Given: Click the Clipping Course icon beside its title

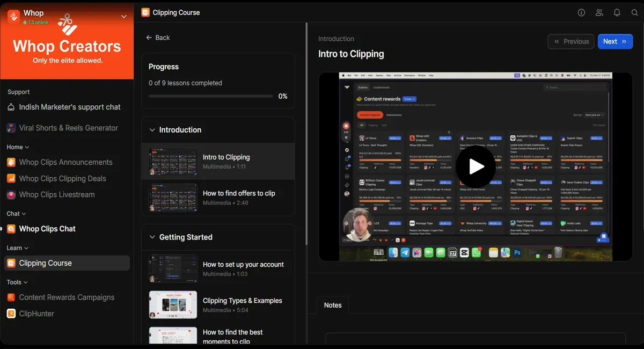Looking at the screenshot, I should pos(145,12).
